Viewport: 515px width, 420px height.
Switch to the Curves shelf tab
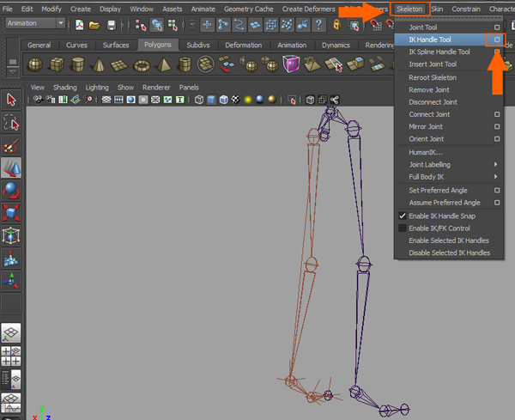click(x=76, y=46)
